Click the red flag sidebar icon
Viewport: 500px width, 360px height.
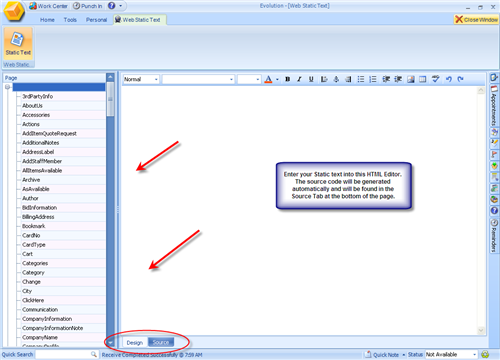(494, 154)
